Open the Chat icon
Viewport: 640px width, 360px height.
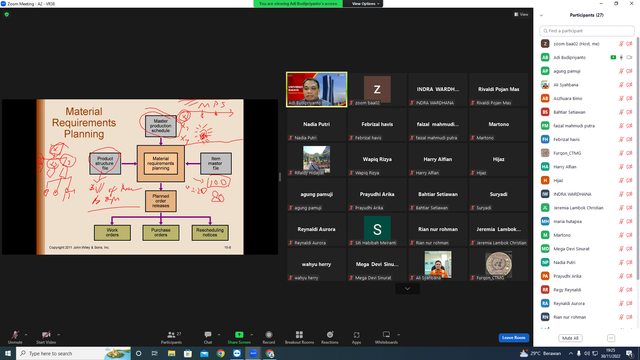[x=208, y=335]
